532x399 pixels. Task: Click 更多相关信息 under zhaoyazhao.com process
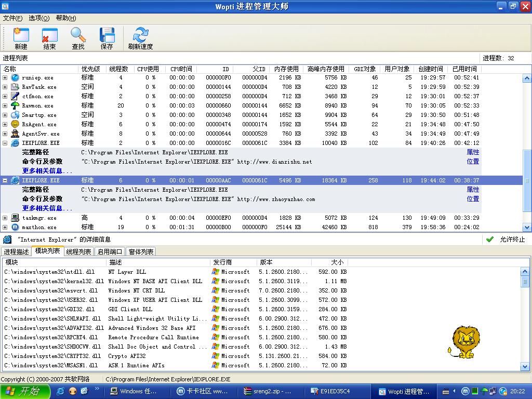click(47, 208)
